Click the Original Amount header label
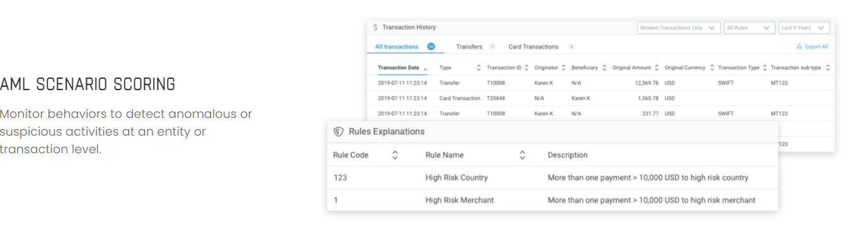The height and width of the screenshot is (227, 868). [631, 67]
